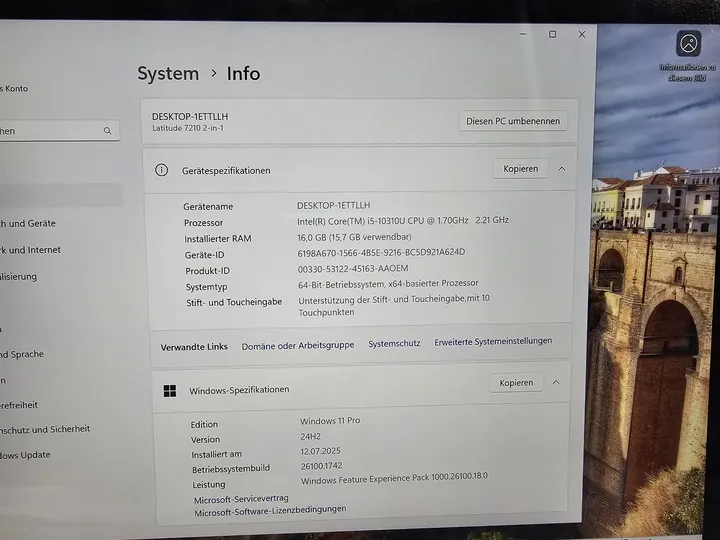
Task: Select sidebar item ending 'alisierung'
Action: coord(18,276)
